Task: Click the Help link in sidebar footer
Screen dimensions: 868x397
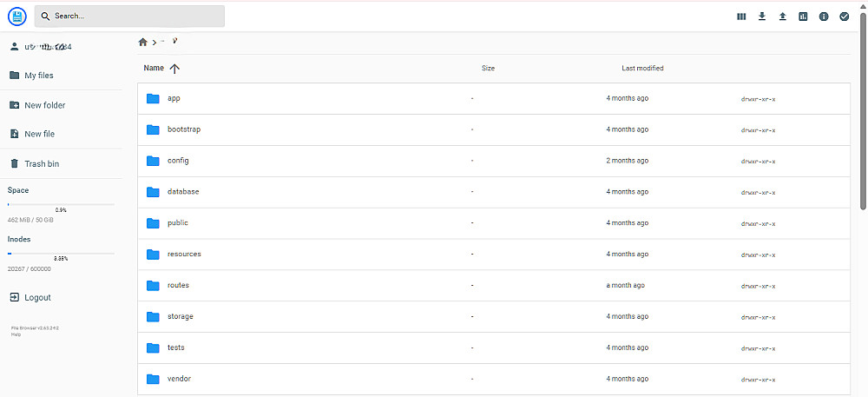Action: [16, 334]
